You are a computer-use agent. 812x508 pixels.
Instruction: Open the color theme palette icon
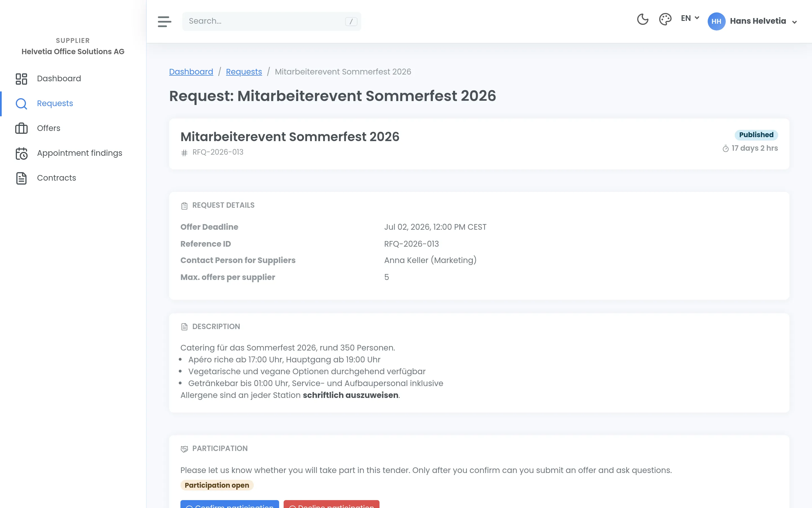[x=665, y=19]
